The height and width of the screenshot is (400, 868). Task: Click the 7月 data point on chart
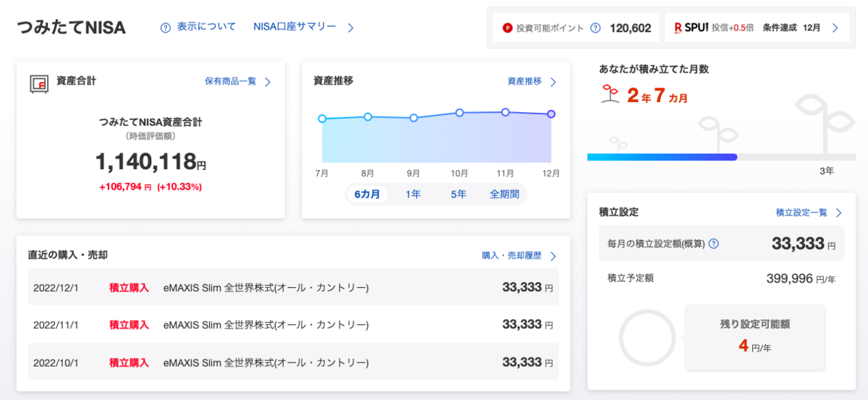322,119
